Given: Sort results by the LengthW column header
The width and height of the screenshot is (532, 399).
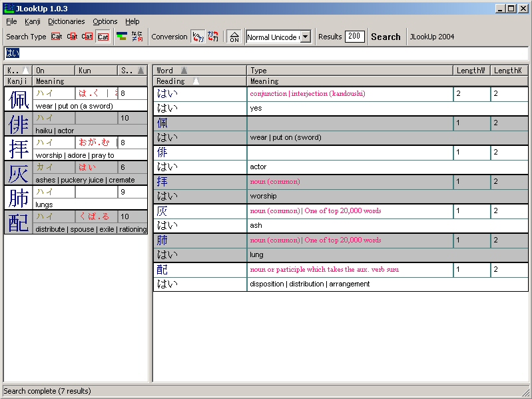Looking at the screenshot, I should tap(471, 70).
